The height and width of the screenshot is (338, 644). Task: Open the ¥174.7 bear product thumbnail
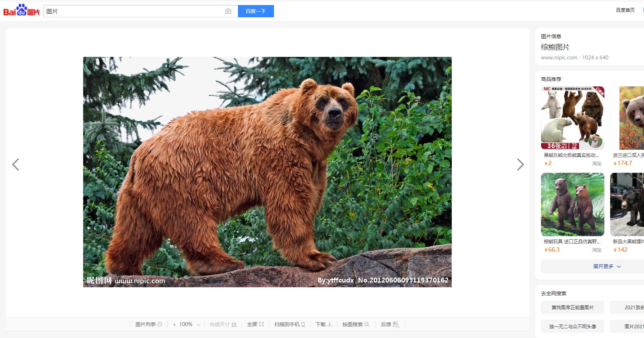pos(627,118)
